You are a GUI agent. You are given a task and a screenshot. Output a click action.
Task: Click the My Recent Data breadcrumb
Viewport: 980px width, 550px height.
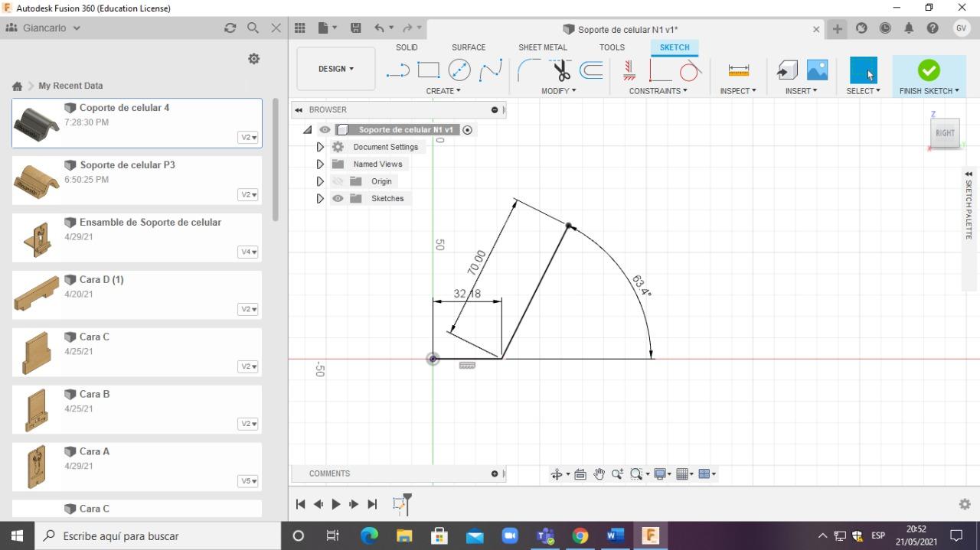[70, 86]
